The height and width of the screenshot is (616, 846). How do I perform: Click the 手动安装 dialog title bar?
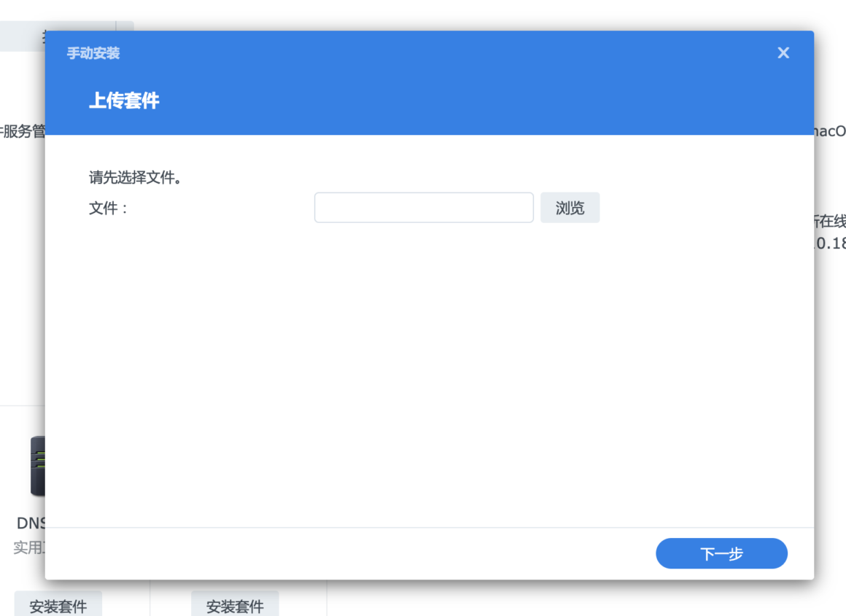tap(91, 53)
